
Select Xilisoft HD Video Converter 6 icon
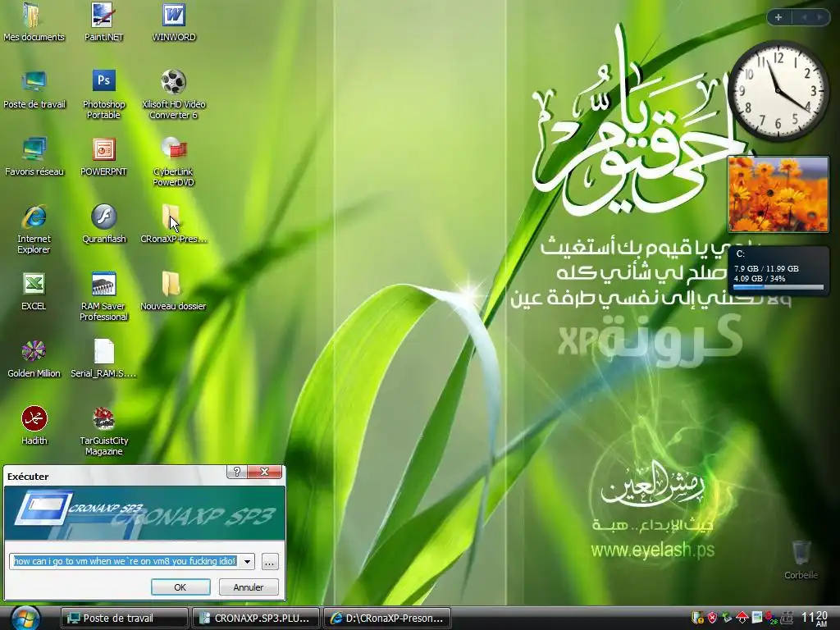click(174, 94)
